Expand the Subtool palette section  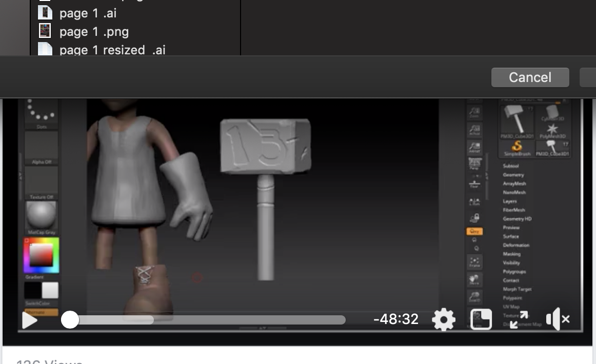511,166
